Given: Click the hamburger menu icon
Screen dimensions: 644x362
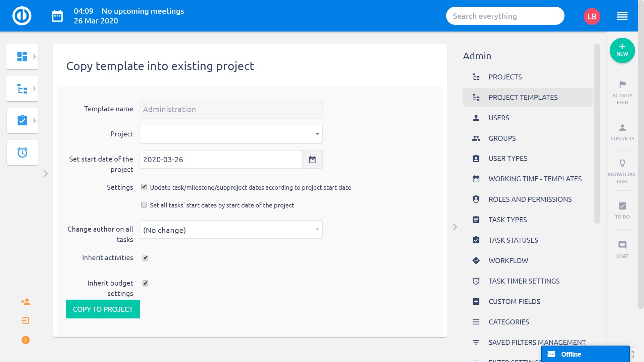Looking at the screenshot, I should [x=622, y=16].
